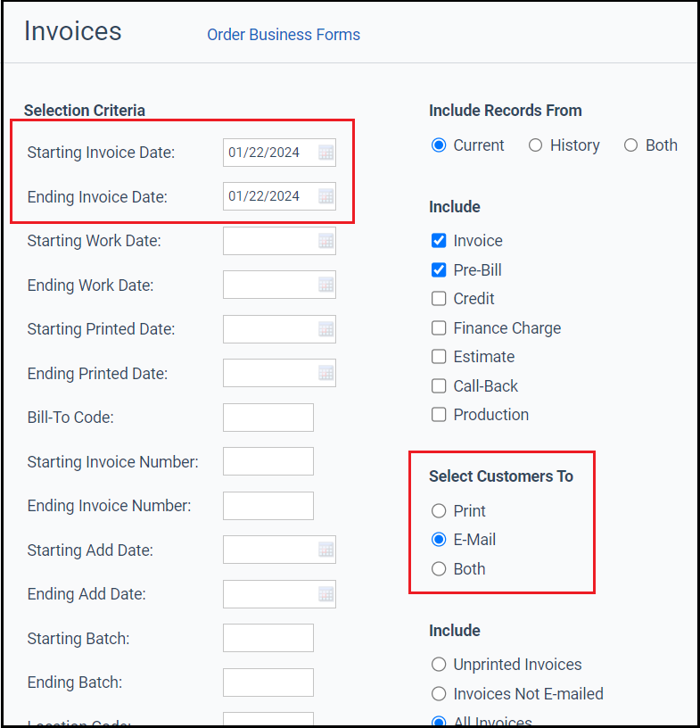Select the Unprinted Invoices option
This screenshot has width=700, height=728.
438,664
